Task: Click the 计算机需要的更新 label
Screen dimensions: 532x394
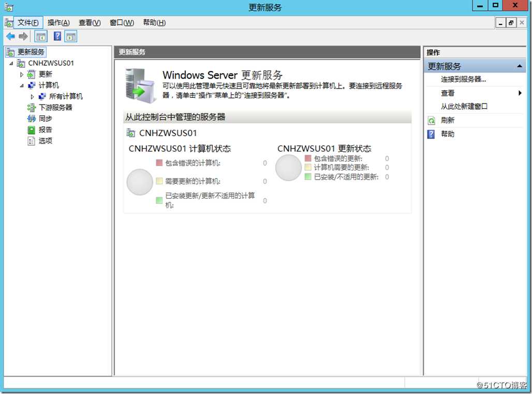Action: (x=342, y=167)
